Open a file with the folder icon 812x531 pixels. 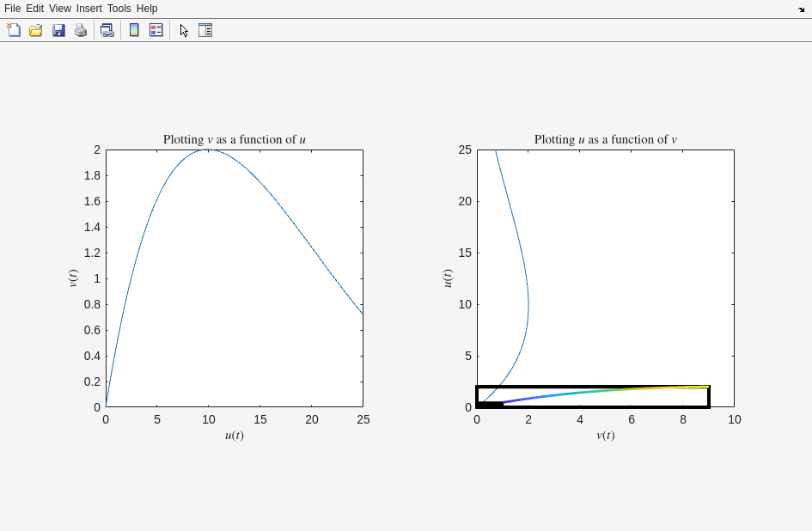click(36, 30)
